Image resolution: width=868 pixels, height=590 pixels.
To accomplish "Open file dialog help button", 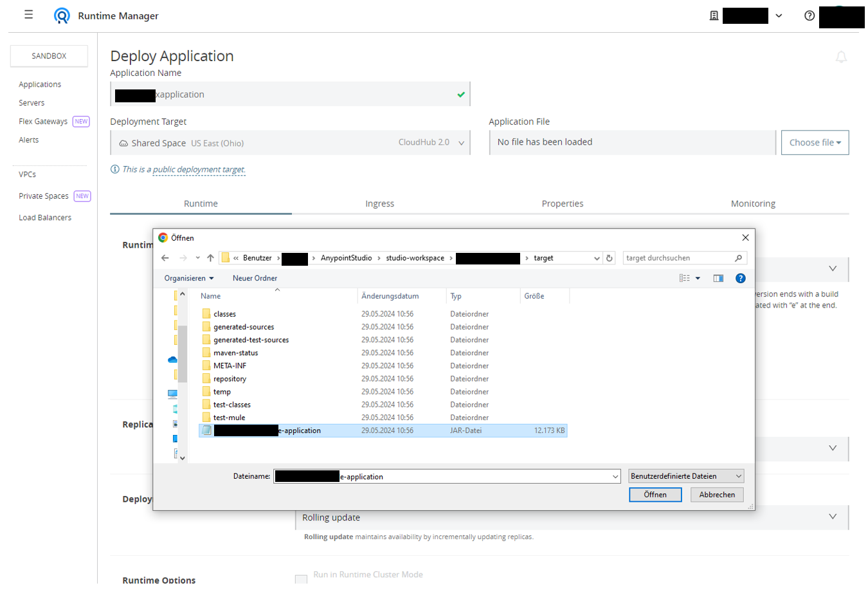I will coord(740,278).
